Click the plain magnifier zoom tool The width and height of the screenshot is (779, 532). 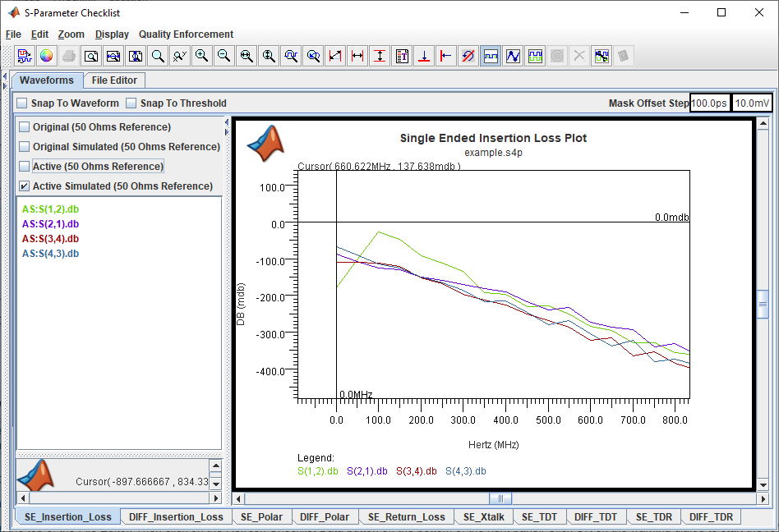[158, 56]
